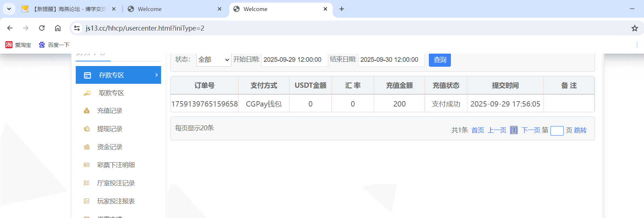Click the 结束日期 date field
Viewport: 644px width, 218px height.
coord(391,60)
